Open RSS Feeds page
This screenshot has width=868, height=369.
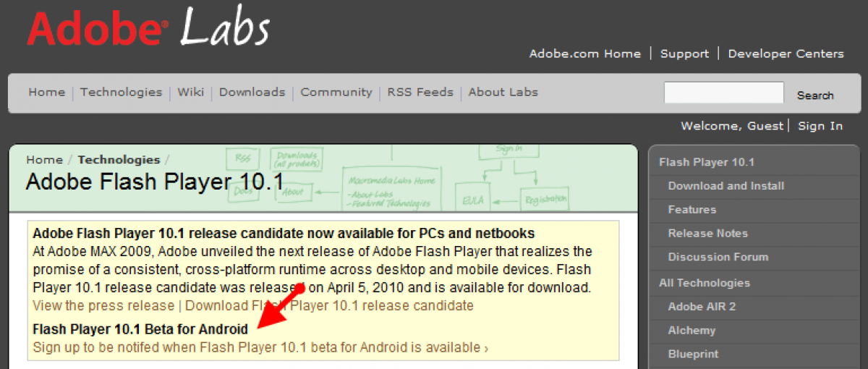(420, 92)
